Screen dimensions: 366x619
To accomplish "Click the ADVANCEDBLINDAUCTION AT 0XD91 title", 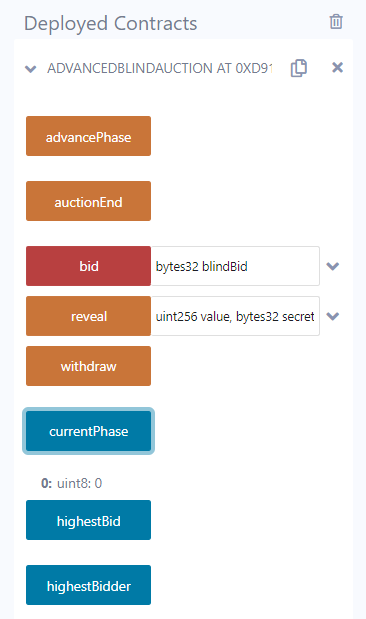I will [x=160, y=68].
